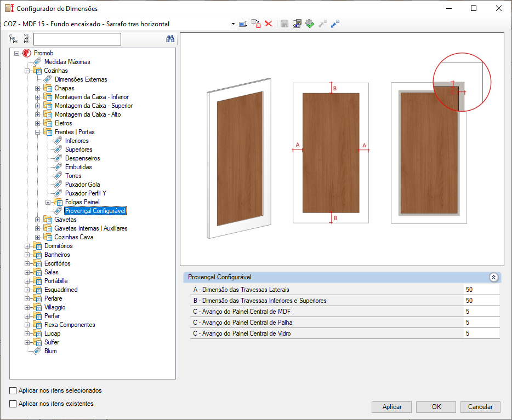
Task: Select the Esquadrimed tree item
Action: click(x=61, y=290)
